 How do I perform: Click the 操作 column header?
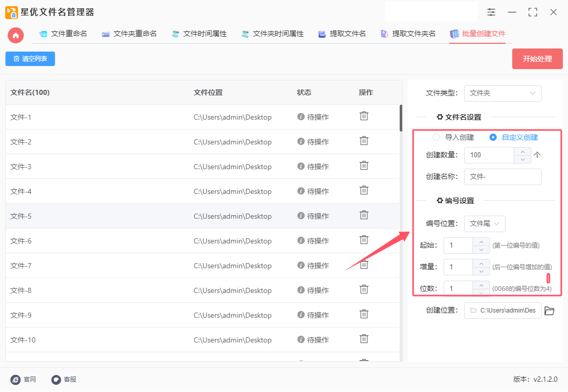coord(366,93)
